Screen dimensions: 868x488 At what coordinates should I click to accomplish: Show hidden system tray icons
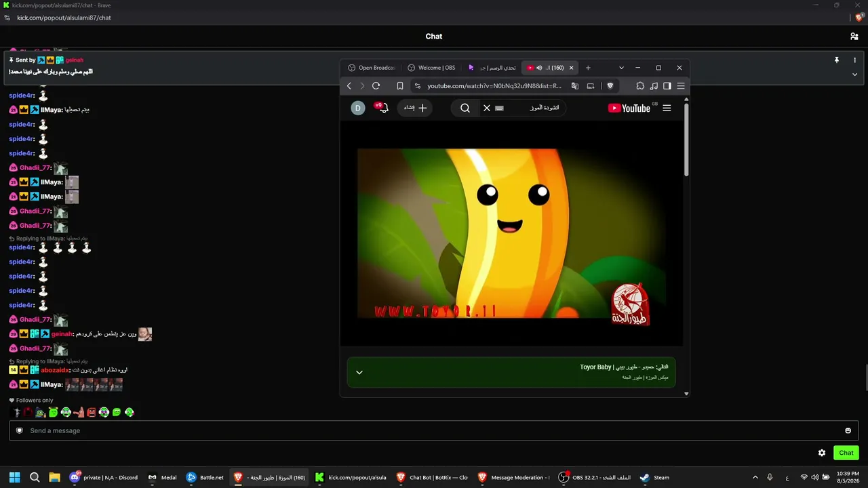[755, 477]
